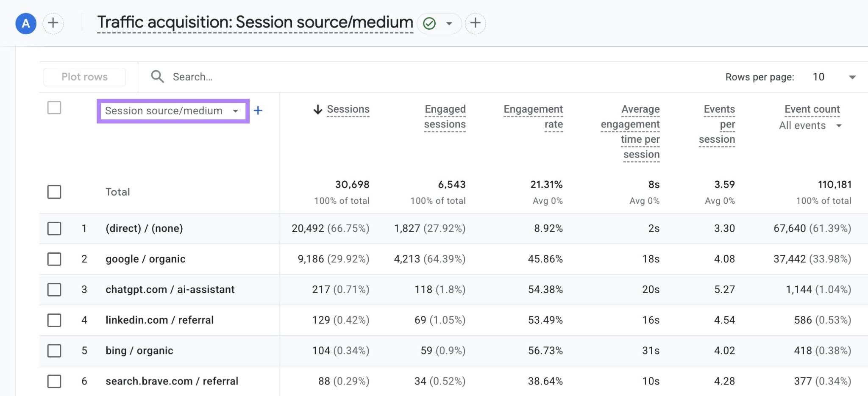Click the dashed plus icon after the report title
The image size is (868, 396).
[476, 23]
